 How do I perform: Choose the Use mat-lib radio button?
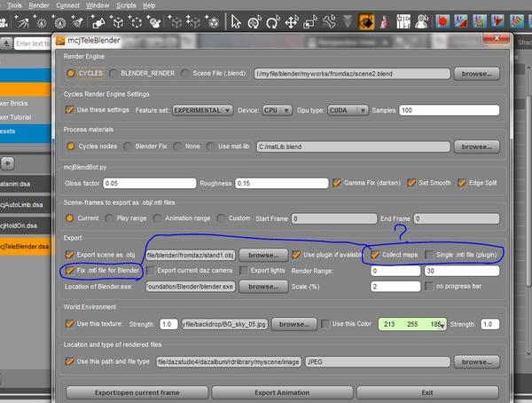(211, 146)
